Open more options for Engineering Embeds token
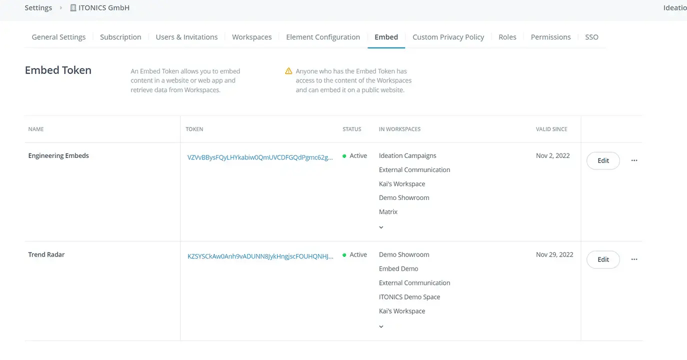The height and width of the screenshot is (360, 687). coord(634,161)
